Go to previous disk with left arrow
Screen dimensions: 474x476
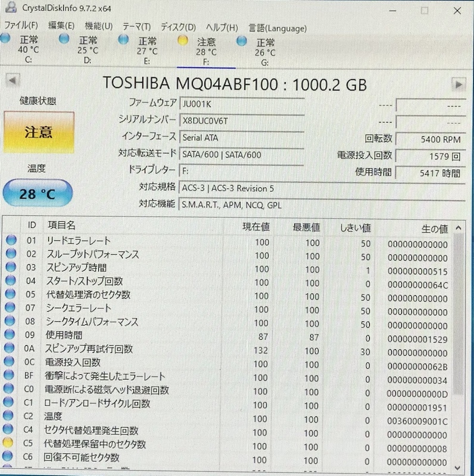(13, 80)
